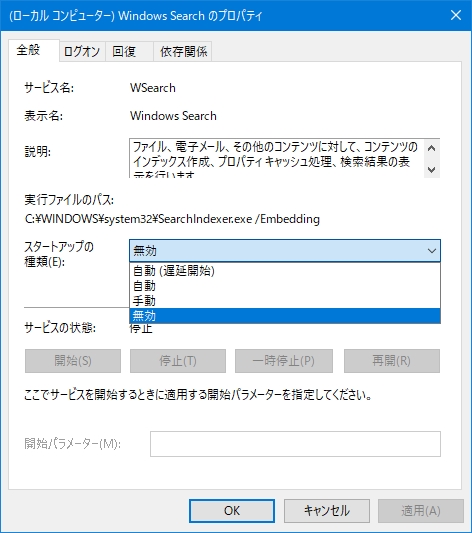
Task: Click the 再開(R) button
Action: [392, 361]
